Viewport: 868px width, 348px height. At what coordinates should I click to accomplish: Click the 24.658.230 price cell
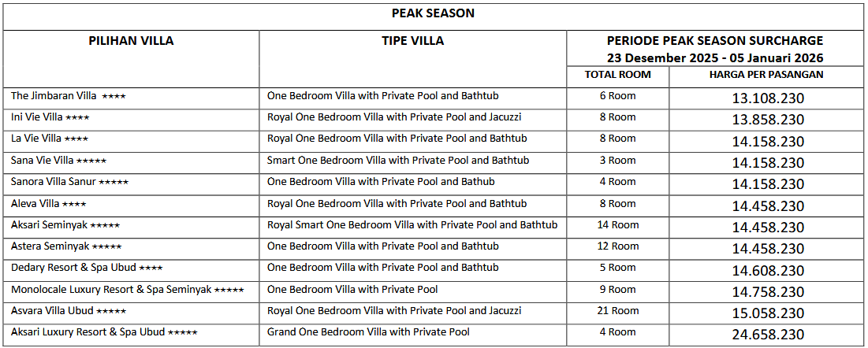click(767, 334)
